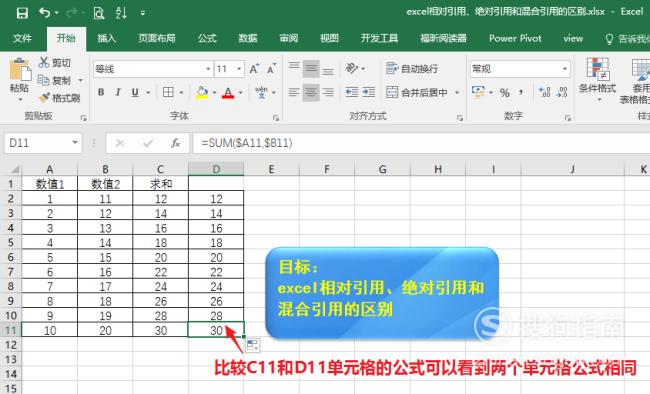Click Increase Font Size icon
This screenshot has height=394, width=650.
pos(254,69)
